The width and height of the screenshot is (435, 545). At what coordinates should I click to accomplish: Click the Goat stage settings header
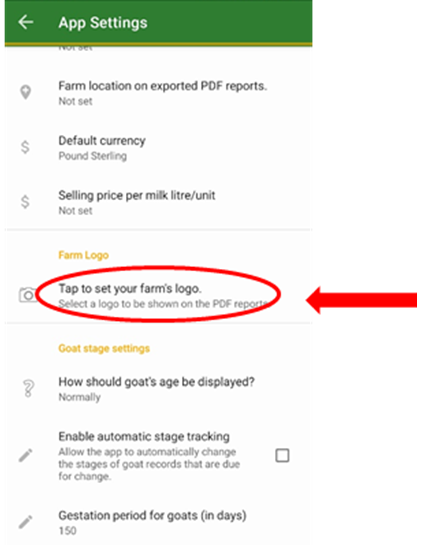point(104,348)
